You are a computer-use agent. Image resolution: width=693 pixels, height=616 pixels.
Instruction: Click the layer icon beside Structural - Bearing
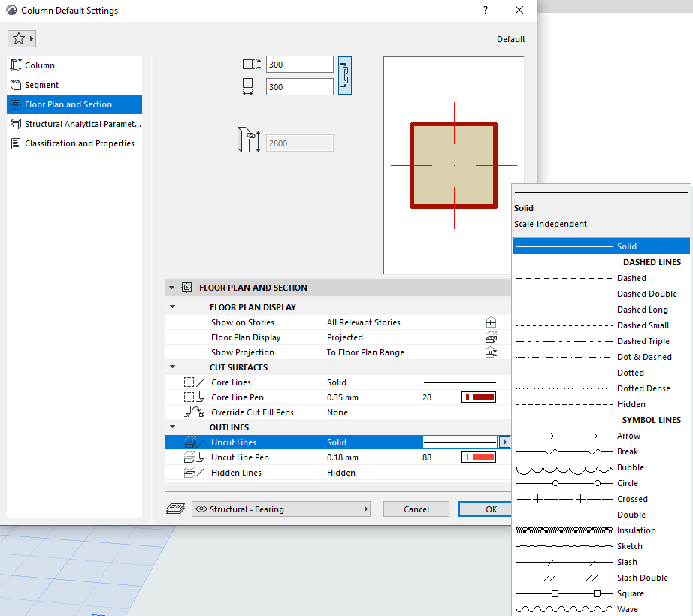coord(175,509)
